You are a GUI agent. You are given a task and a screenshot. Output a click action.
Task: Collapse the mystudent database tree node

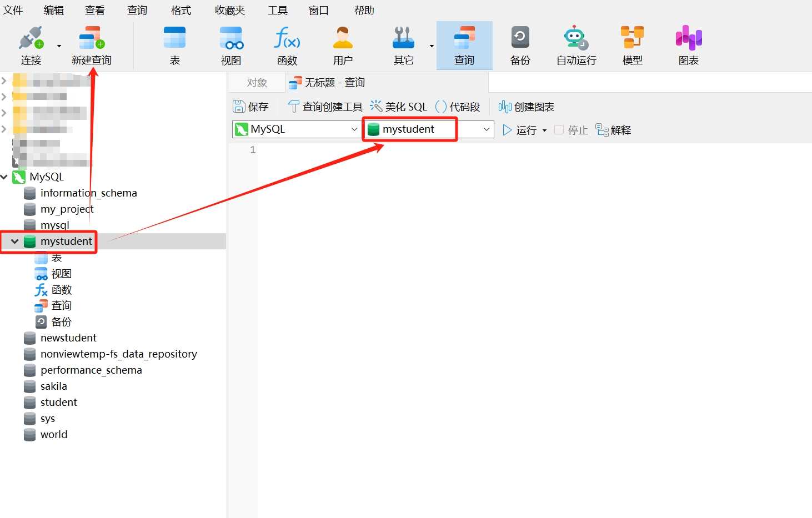15,242
